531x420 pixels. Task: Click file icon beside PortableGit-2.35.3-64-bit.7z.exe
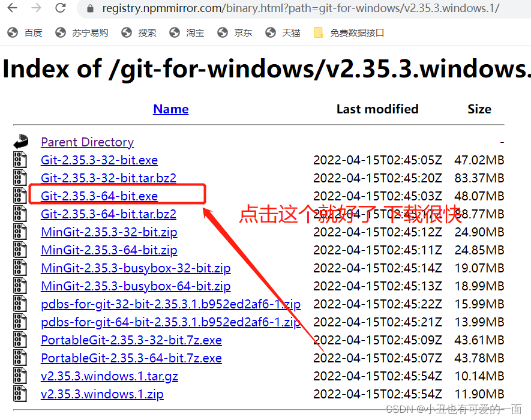pos(20,358)
